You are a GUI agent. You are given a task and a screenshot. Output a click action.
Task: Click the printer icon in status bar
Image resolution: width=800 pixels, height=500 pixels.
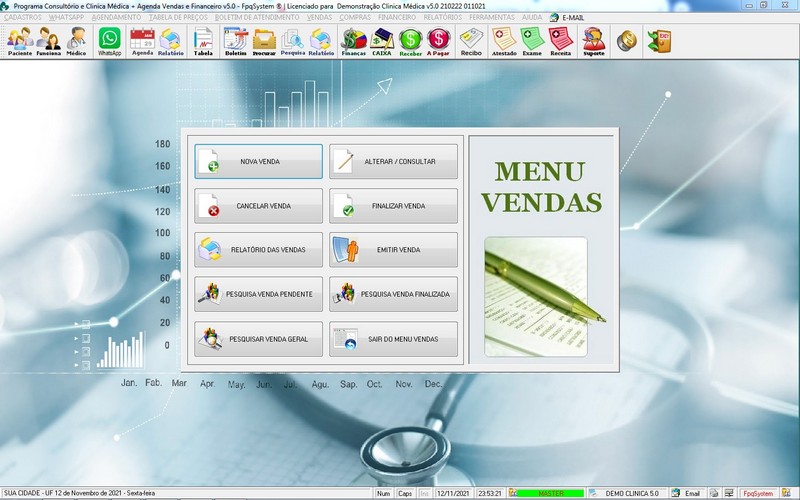pyautogui.click(x=714, y=493)
